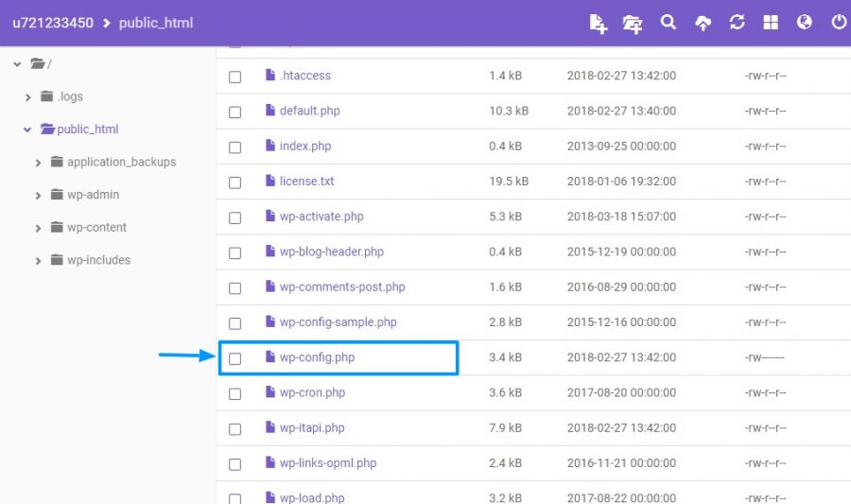The image size is (851, 504).
Task: Open the wp-config-sample.php file name
Action: click(339, 322)
